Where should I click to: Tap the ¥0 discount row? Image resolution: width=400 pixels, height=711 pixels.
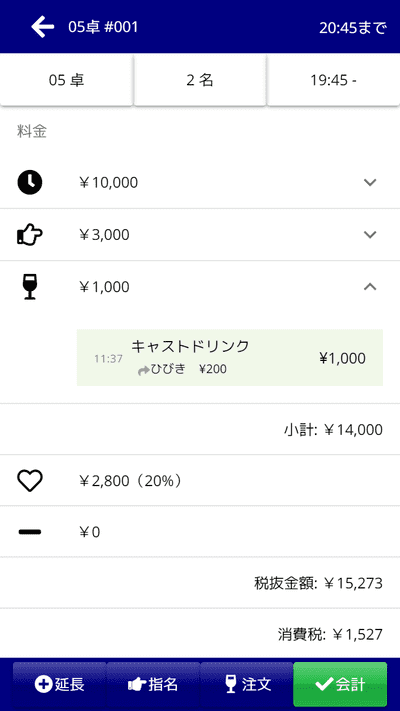(x=200, y=532)
